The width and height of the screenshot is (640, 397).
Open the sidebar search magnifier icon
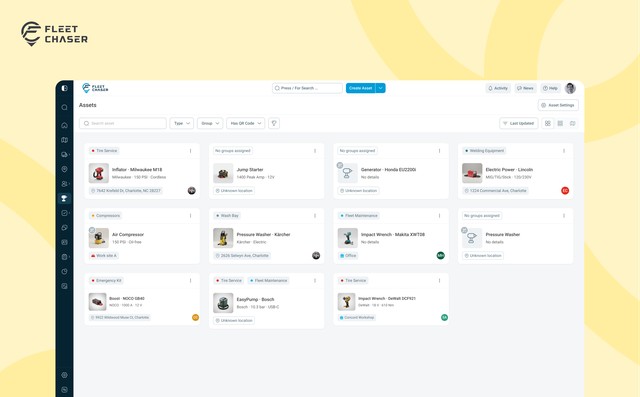(64, 107)
